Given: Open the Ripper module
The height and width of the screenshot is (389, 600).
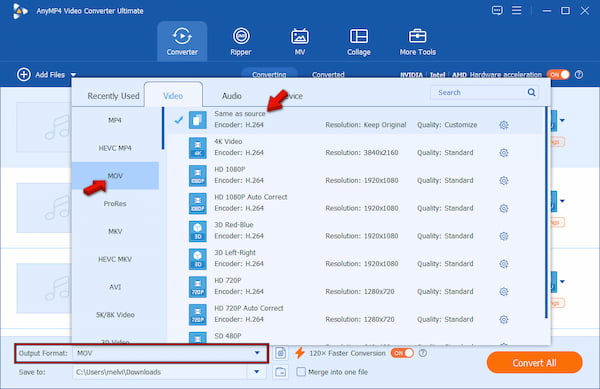Looking at the screenshot, I should tap(241, 41).
